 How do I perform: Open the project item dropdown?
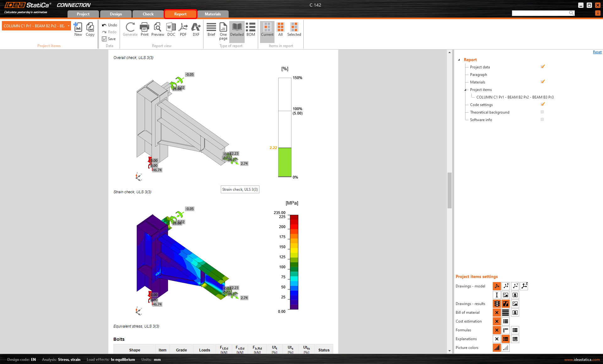tap(68, 26)
